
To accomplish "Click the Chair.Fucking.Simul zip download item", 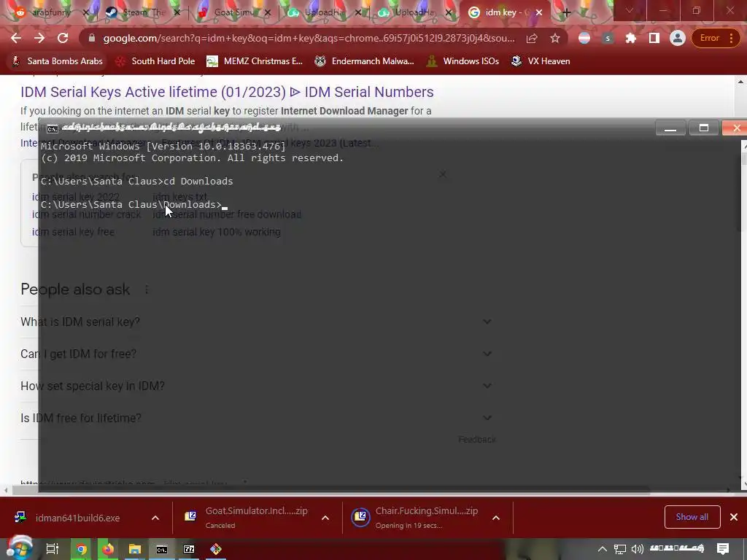I will tap(415, 518).
